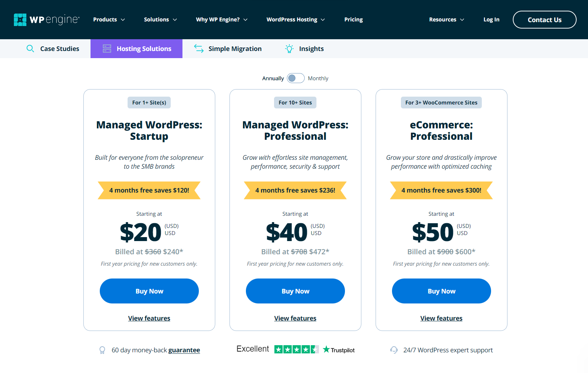Expand the Products dropdown menu
Viewport: 588px width, 373px height.
109,20
